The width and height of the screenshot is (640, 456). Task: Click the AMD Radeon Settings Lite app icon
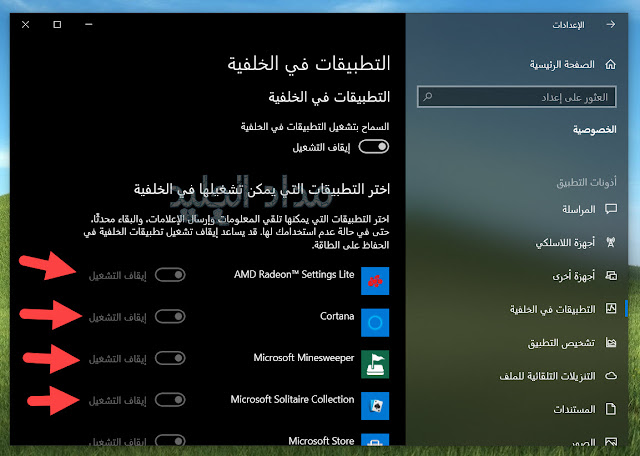[375, 281]
